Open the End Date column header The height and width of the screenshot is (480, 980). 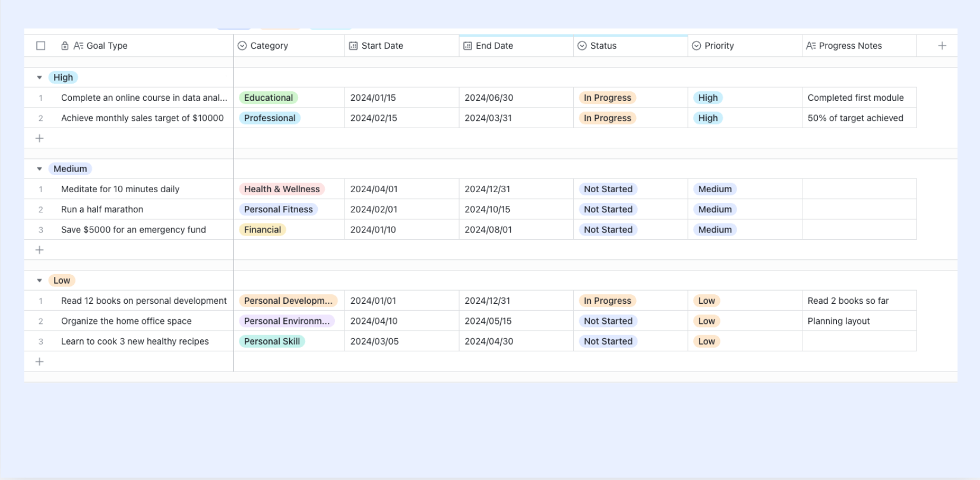point(516,46)
